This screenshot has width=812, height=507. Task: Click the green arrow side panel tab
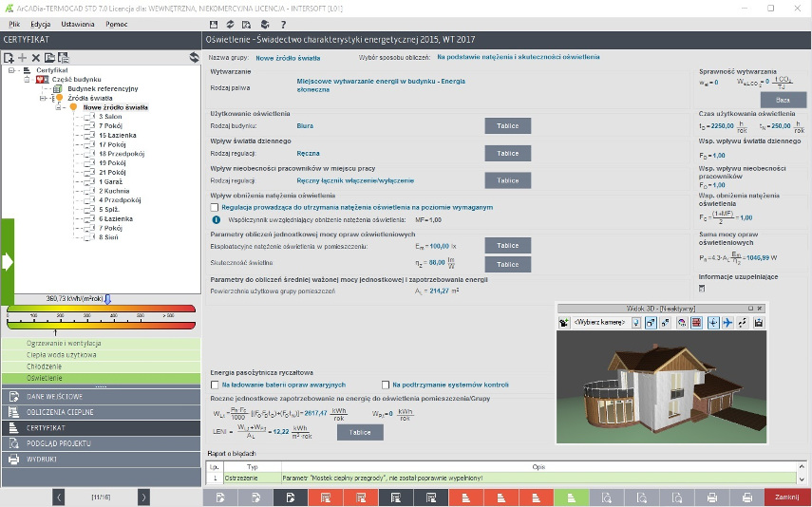8,262
